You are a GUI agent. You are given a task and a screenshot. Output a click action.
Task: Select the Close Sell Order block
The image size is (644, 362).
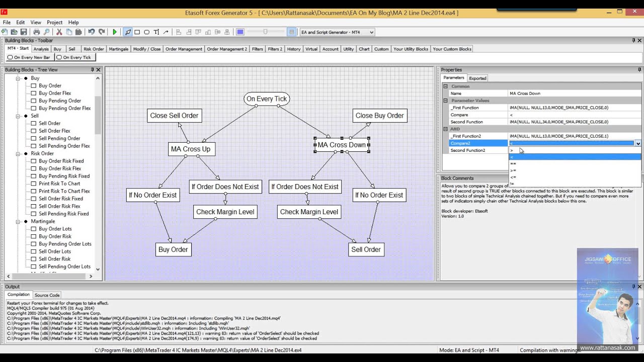point(175,116)
